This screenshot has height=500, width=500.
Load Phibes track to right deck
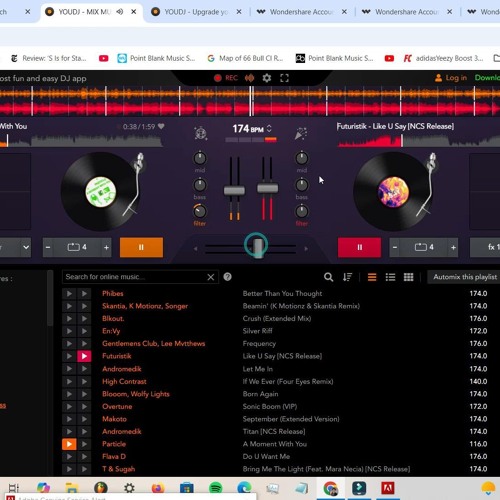click(x=84, y=293)
